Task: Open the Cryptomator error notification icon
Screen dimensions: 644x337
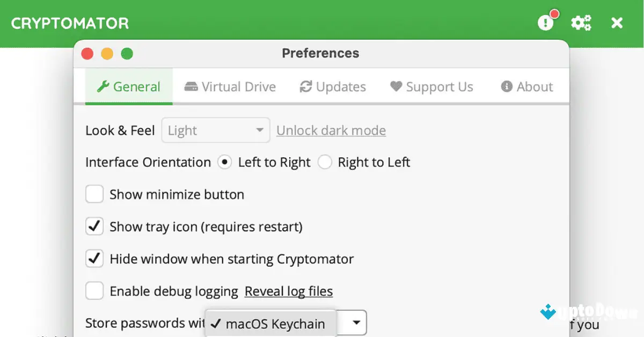Action: [x=546, y=23]
